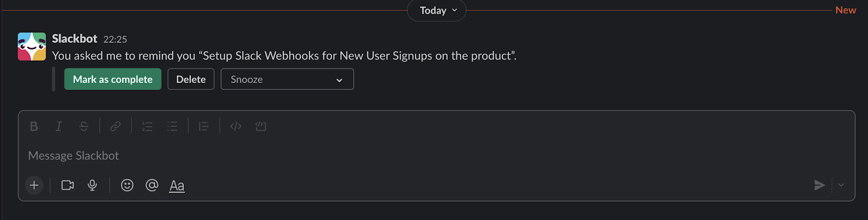Expand the Today date dropdown
The image size is (868, 220).
[x=437, y=10]
